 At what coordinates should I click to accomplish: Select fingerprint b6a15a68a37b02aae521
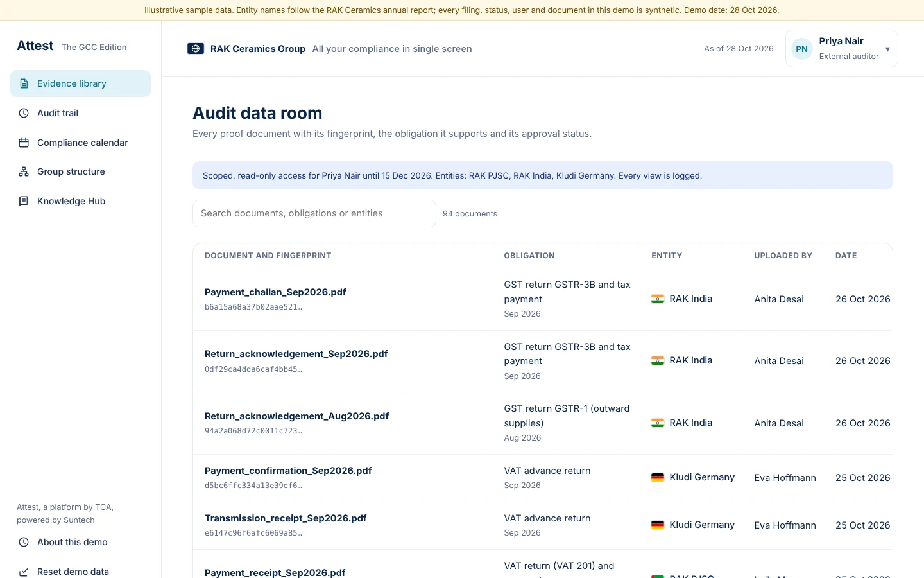click(253, 307)
